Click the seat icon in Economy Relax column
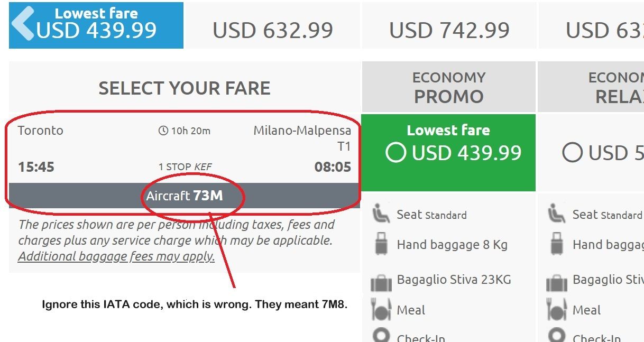Image resolution: width=644 pixels, height=342 pixels. pyautogui.click(x=556, y=214)
